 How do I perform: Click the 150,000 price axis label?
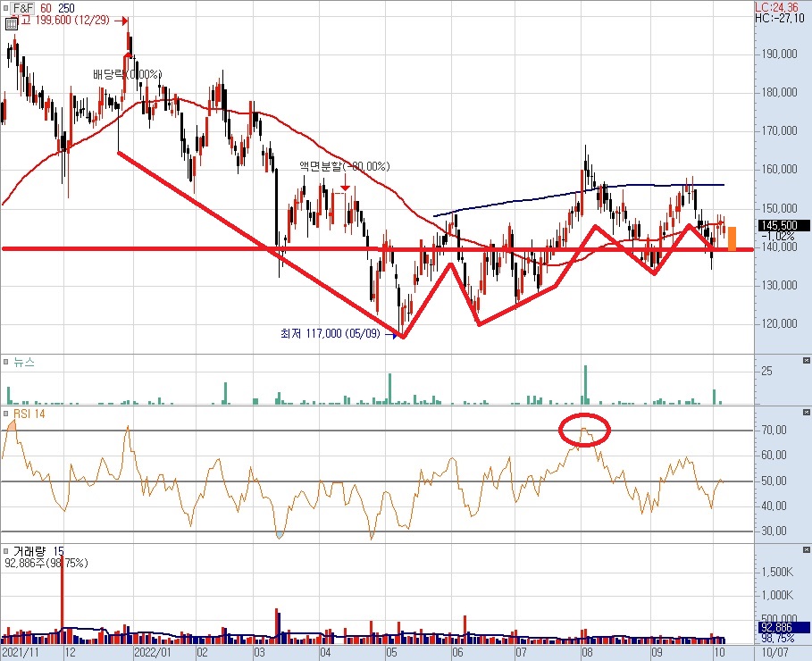point(779,208)
